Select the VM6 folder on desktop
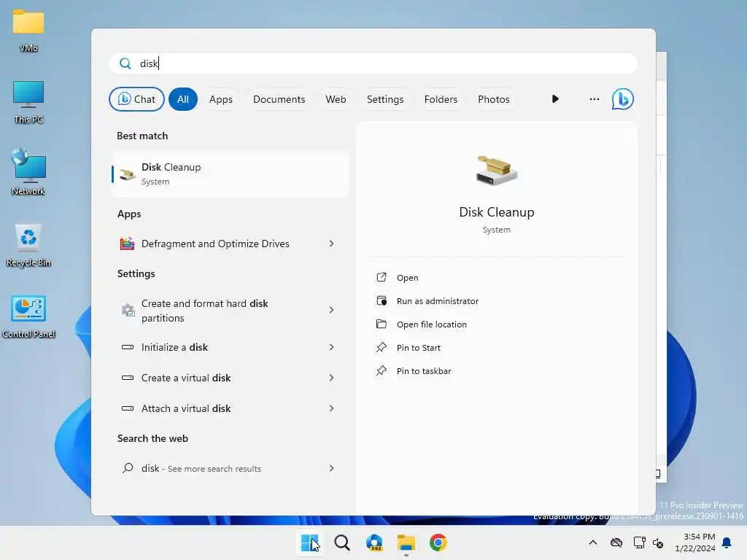This screenshot has height=560, width=747. [28, 30]
